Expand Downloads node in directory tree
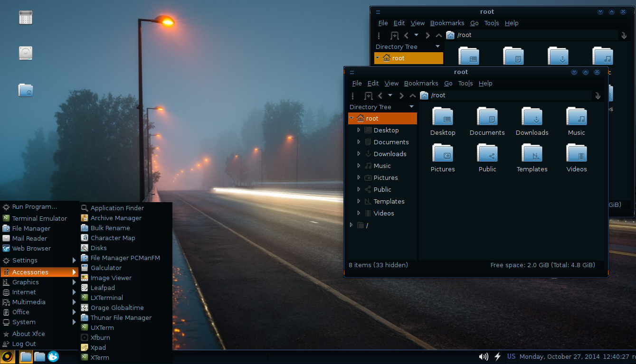The width and height of the screenshot is (636, 364). pos(359,154)
